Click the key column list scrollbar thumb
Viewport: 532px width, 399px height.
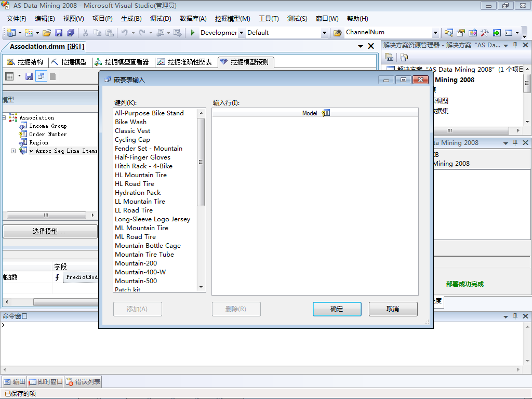pos(201,162)
